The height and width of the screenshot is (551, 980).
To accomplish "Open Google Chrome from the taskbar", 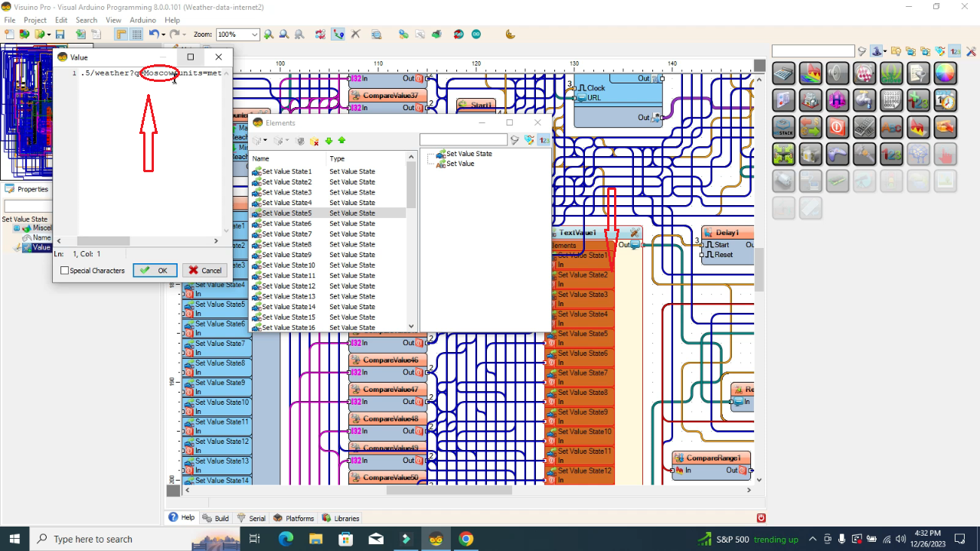I will (465, 539).
